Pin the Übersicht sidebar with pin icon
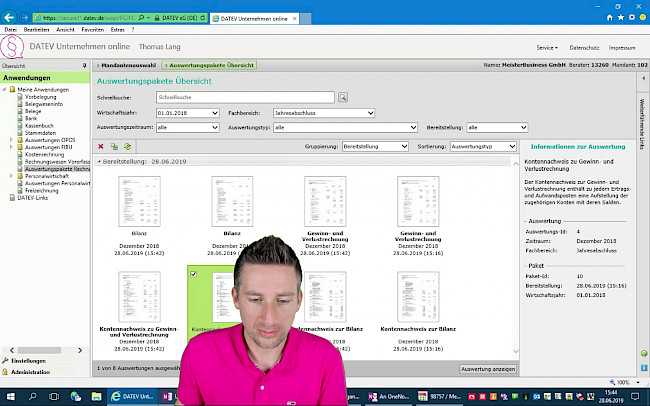The image size is (650, 406). (x=87, y=65)
